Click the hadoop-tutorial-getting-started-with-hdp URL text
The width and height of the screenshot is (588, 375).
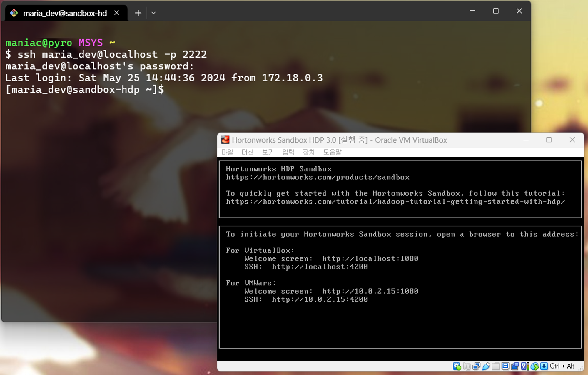pos(395,202)
